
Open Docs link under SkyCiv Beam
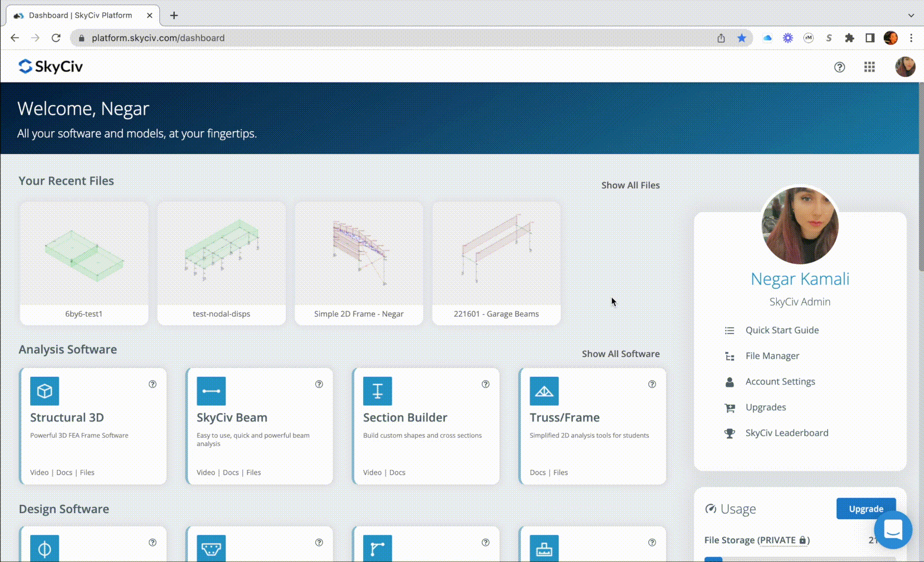[230, 472]
